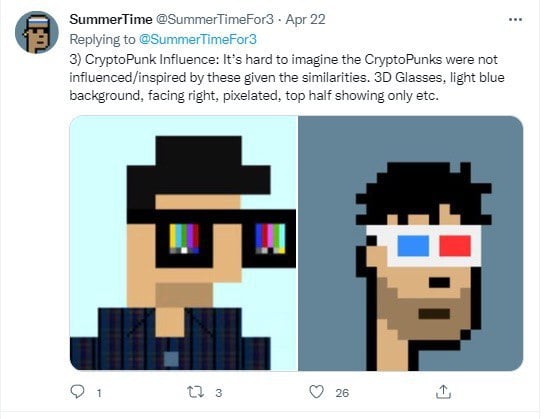Viewport: 554px width, 419px height.
Task: Open the Apr 22 timestamp link
Action: pyautogui.click(x=305, y=19)
